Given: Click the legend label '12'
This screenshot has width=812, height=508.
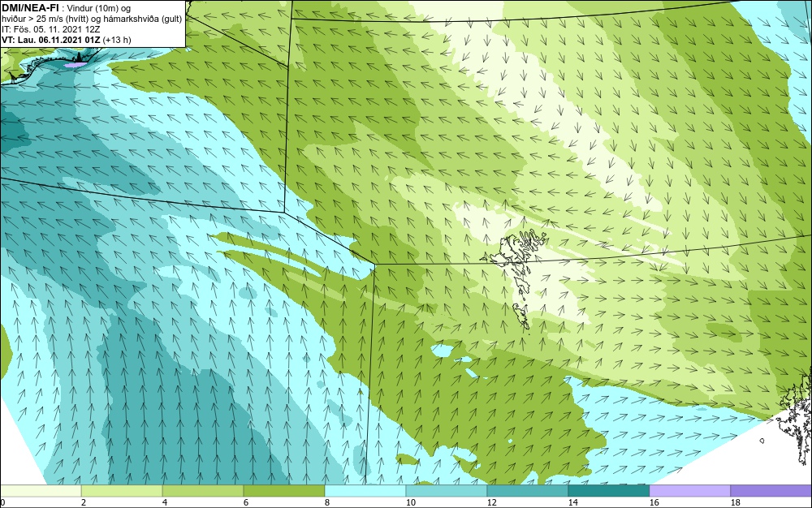Looking at the screenshot, I should [491, 502].
